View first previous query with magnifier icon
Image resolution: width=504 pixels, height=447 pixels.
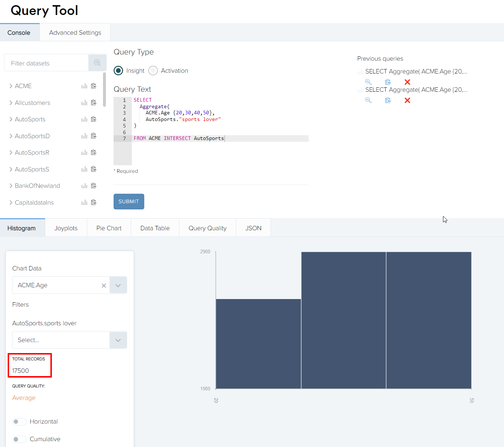pyautogui.click(x=369, y=82)
